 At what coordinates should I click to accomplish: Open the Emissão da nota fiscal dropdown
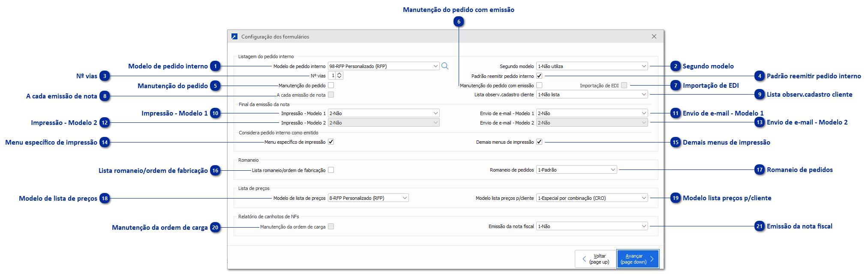pos(592,226)
